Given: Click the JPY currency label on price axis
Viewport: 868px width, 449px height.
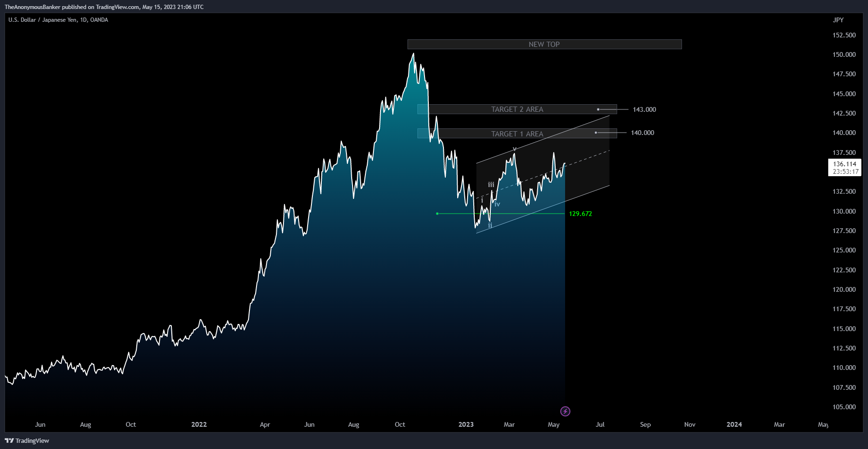Looking at the screenshot, I should (838, 20).
